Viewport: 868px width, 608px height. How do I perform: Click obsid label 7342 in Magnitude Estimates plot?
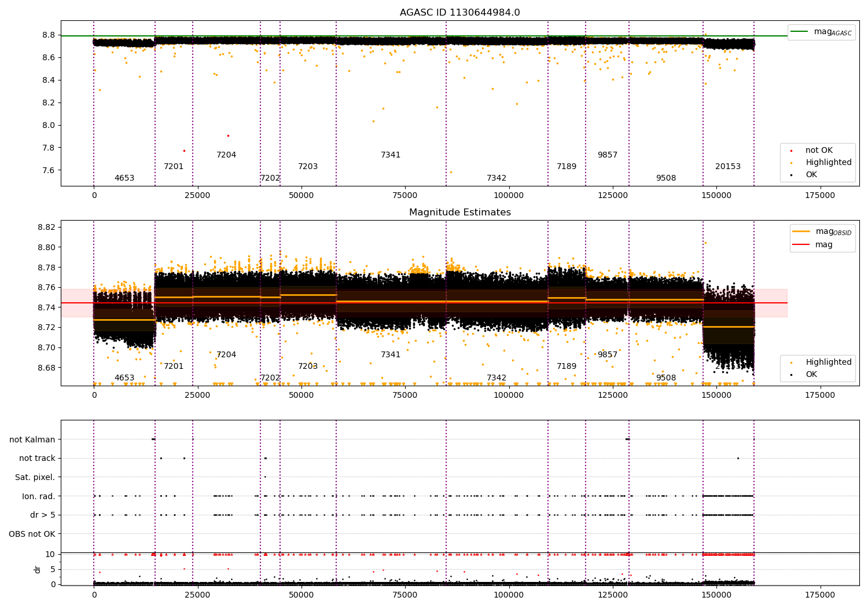point(496,378)
